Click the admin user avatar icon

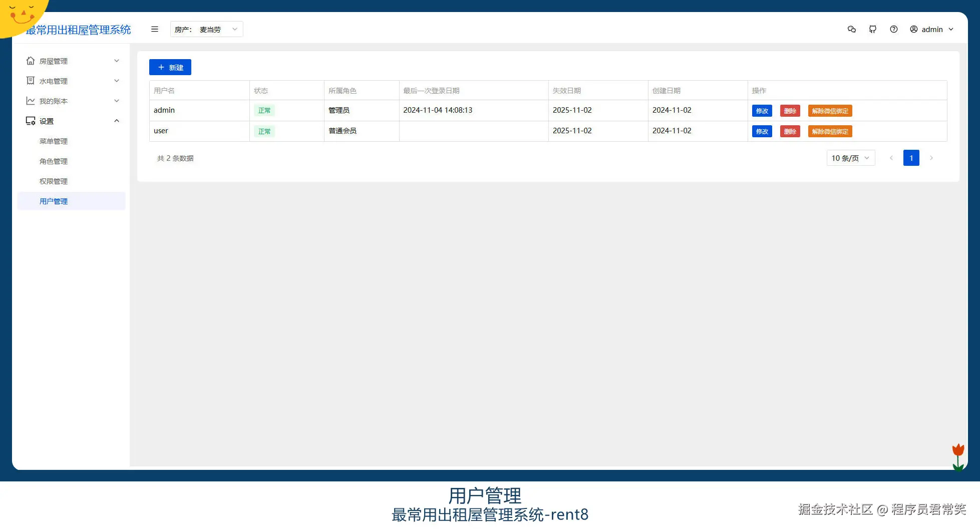pyautogui.click(x=913, y=29)
